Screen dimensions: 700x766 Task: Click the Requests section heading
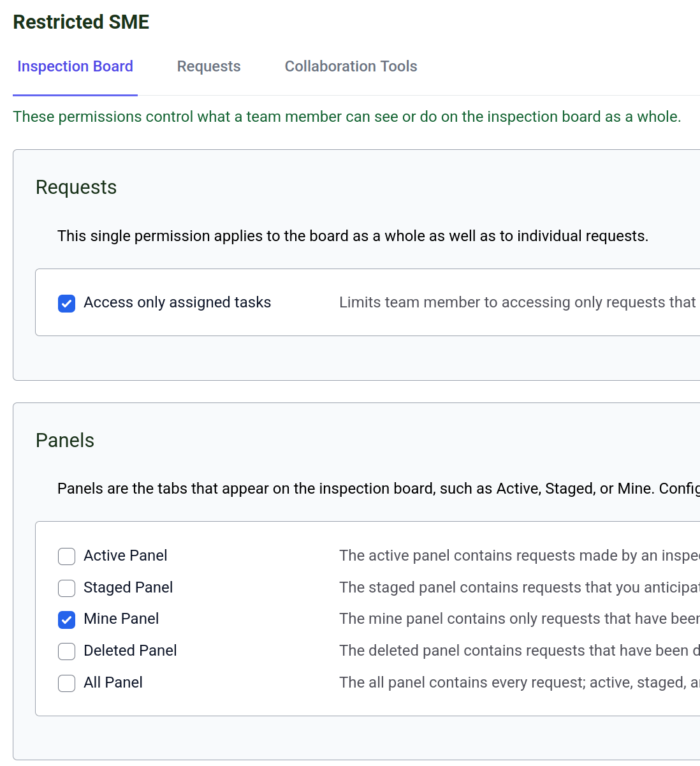76,188
